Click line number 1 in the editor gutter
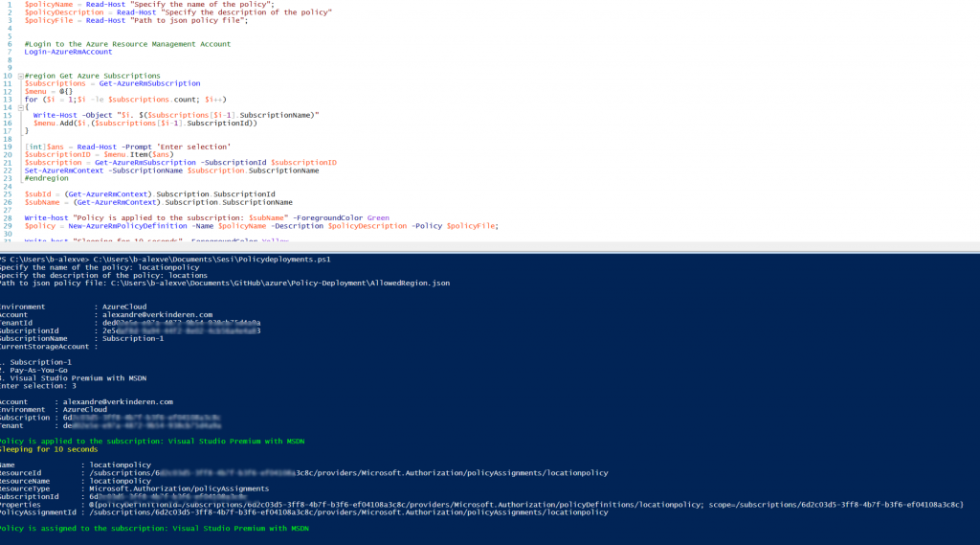The width and height of the screenshot is (980, 545). pos(10,4)
